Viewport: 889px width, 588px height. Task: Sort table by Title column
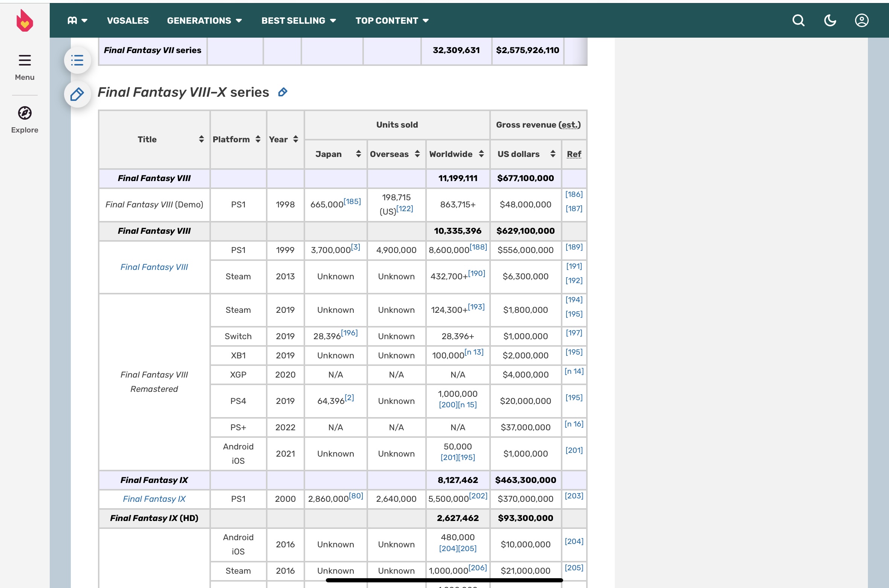[x=202, y=139]
